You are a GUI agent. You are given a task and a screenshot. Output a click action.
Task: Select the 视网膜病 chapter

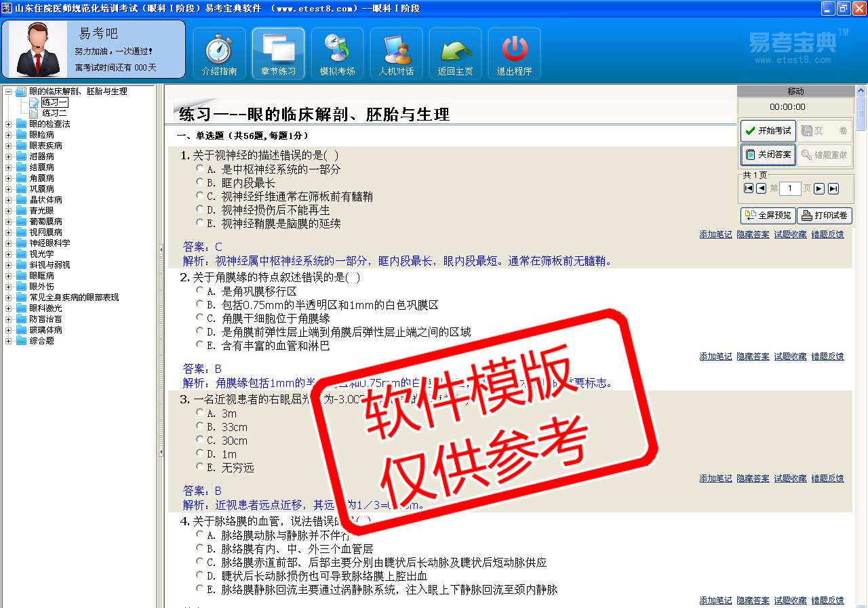(45, 232)
